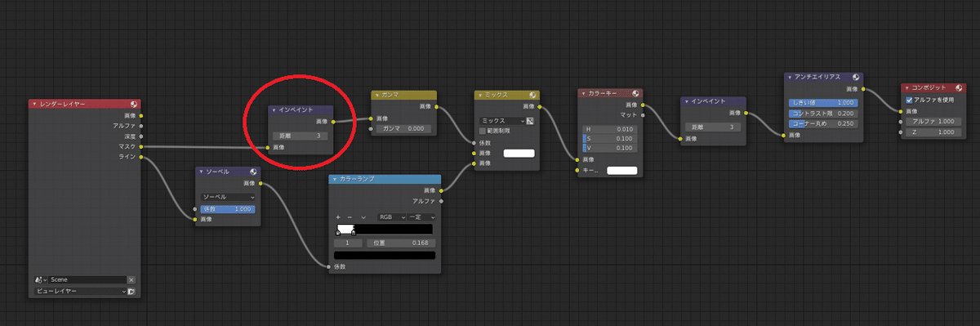980x326 pixels.
Task: Click アンチエイリアス node title text
Action: [817, 77]
